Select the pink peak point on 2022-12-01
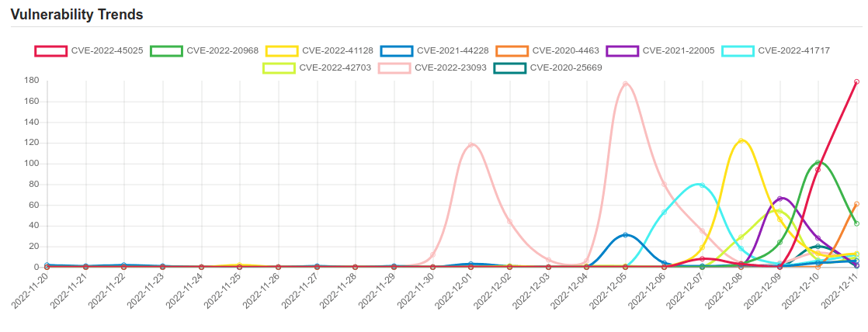Image resolution: width=868 pixels, height=332 pixels. (471, 145)
